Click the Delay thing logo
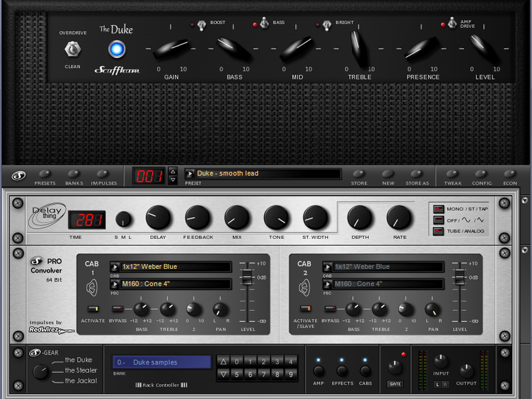The width and height of the screenshot is (532, 399). [48, 215]
